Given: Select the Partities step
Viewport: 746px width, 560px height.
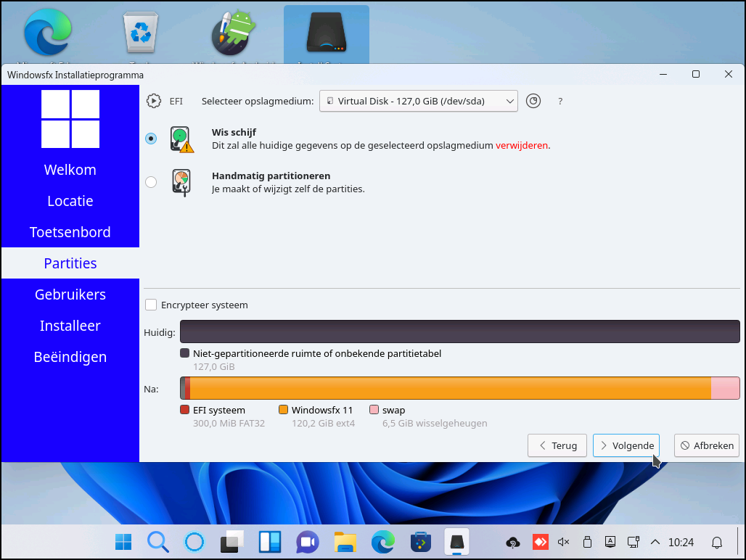Looking at the screenshot, I should coord(70,263).
